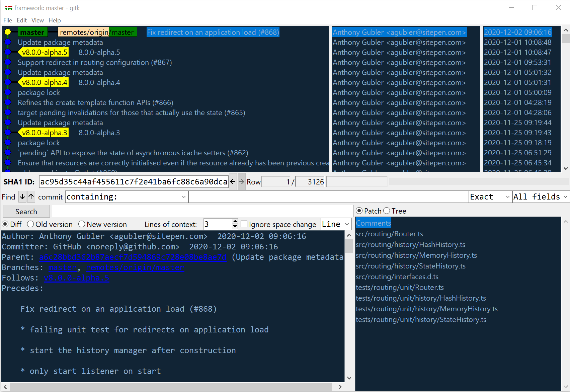Click the down arrow next to Find
The height and width of the screenshot is (392, 570).
(22, 197)
